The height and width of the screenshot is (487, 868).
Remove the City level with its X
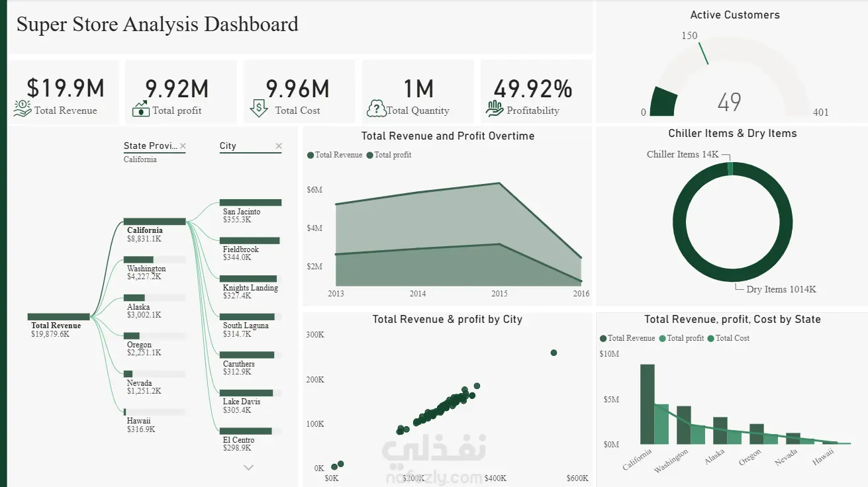(279, 146)
